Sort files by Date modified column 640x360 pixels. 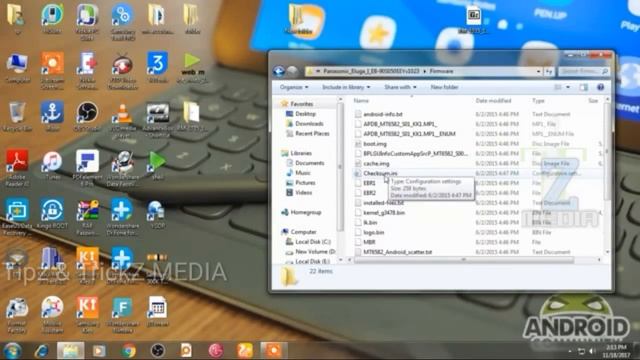(493, 100)
